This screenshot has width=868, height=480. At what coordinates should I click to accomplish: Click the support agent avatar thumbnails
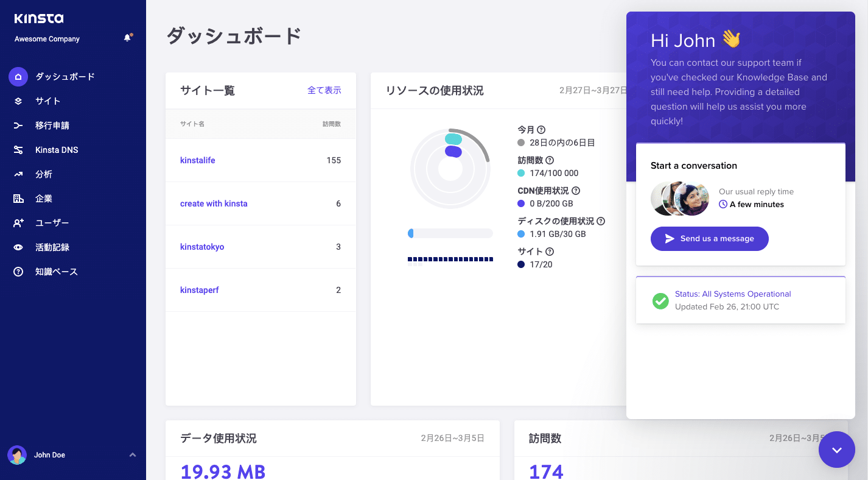coord(680,198)
